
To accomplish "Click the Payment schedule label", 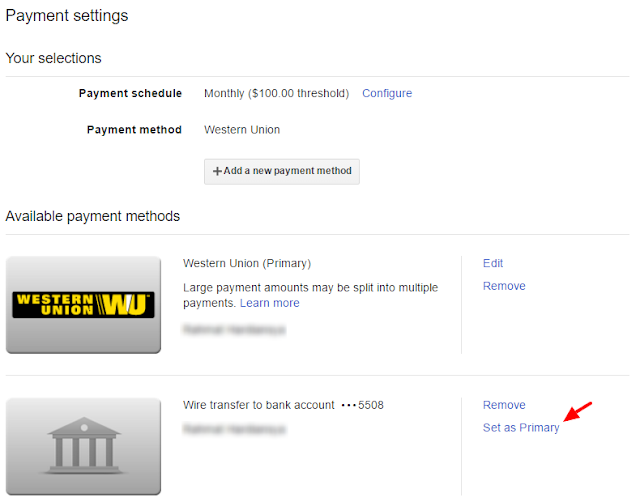I will tap(130, 93).
